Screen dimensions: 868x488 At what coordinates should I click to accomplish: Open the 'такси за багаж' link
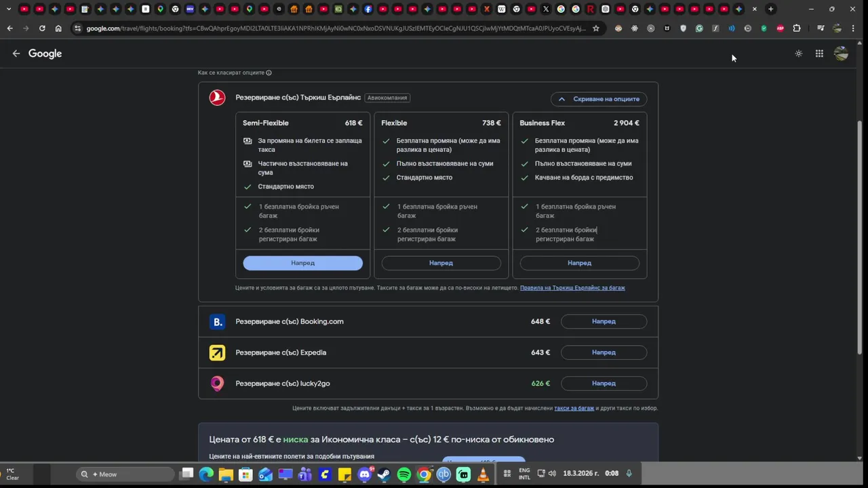click(x=574, y=408)
